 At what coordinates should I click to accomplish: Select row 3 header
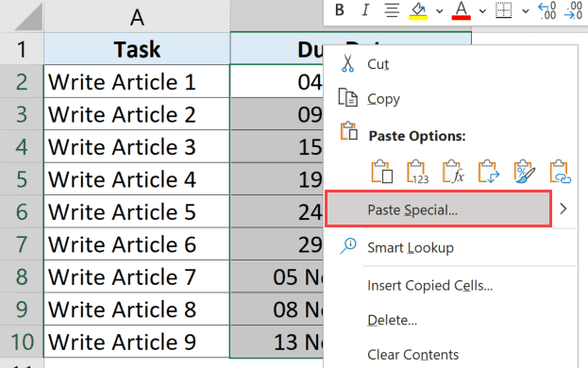[x=22, y=114]
